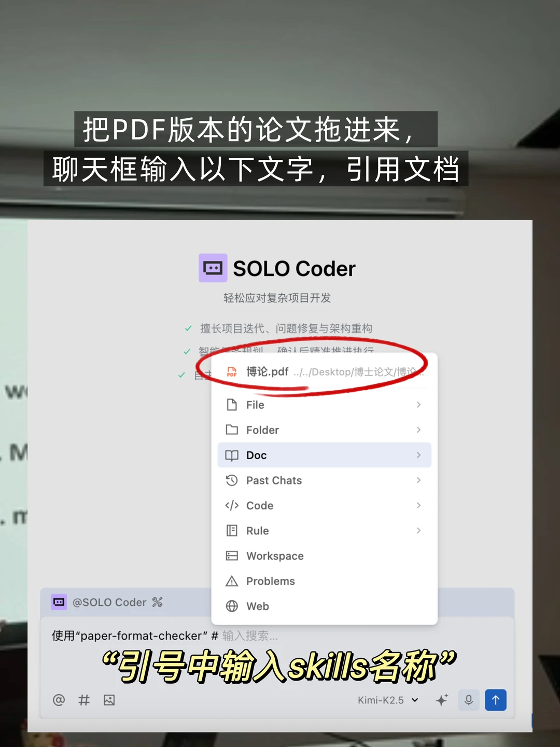
Task: Click the Workspace icon in menu
Action: (x=232, y=556)
